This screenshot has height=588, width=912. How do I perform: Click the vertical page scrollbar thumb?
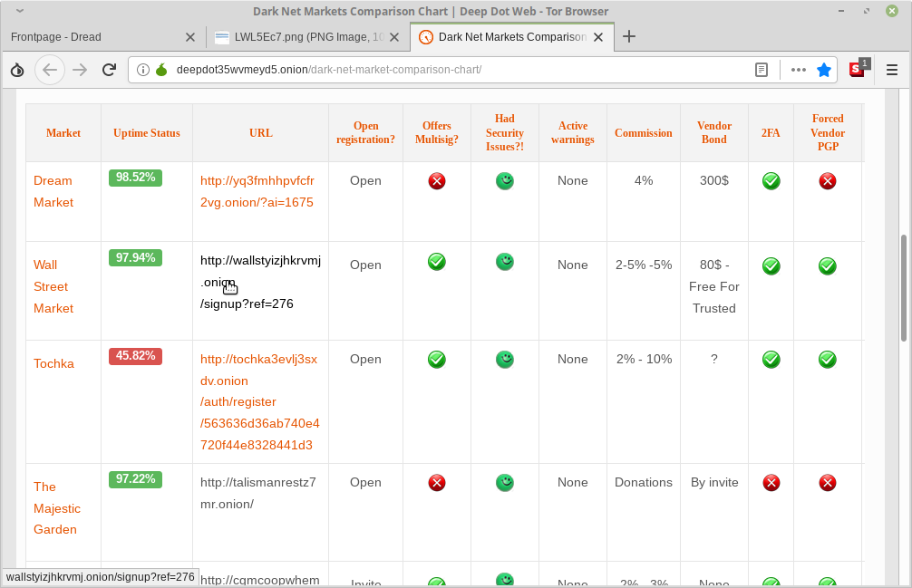[x=903, y=287]
